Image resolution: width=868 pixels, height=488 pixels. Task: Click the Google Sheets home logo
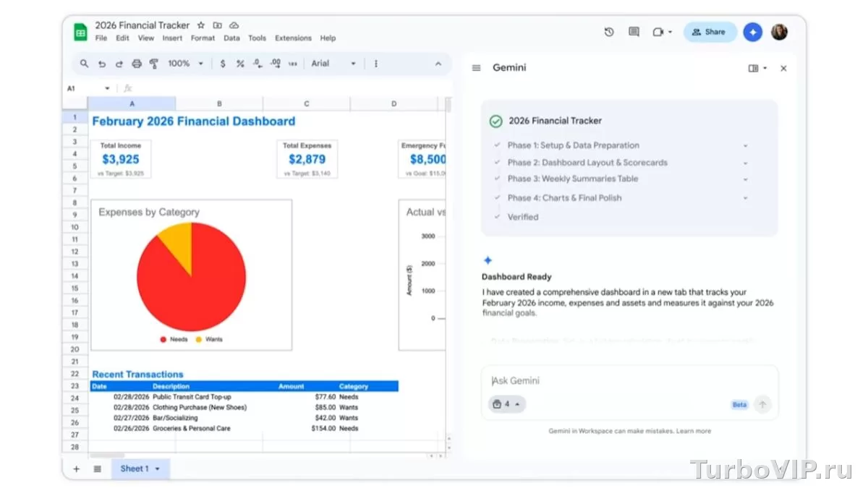point(80,32)
